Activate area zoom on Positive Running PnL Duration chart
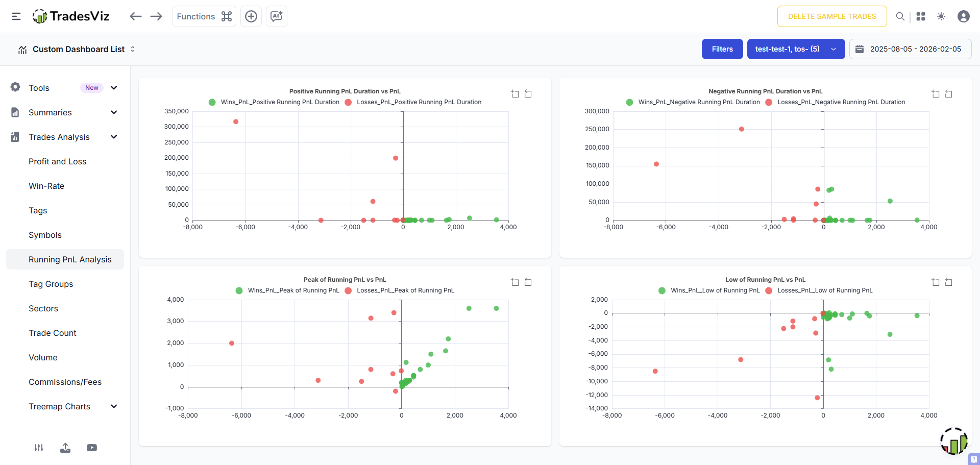Viewport: 980px width, 465px height. point(515,94)
